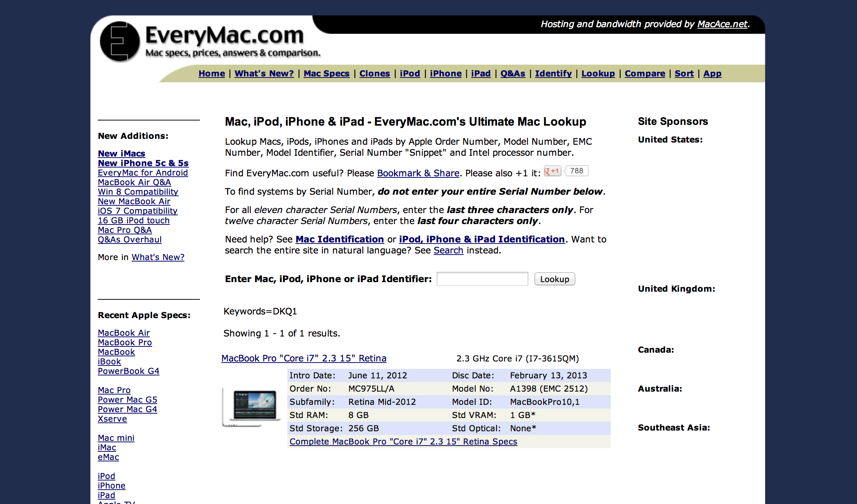
Task: Click the EveryMac.com logo
Action: pos(210,41)
